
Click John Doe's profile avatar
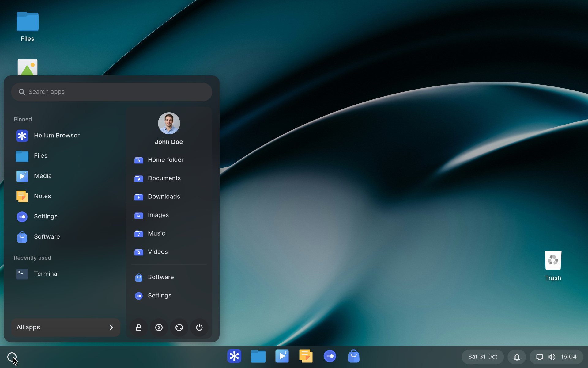(169, 123)
